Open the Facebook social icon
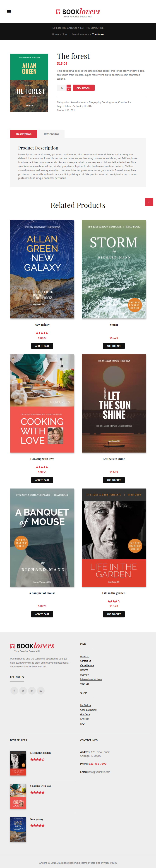The image size is (156, 868). tap(14, 691)
